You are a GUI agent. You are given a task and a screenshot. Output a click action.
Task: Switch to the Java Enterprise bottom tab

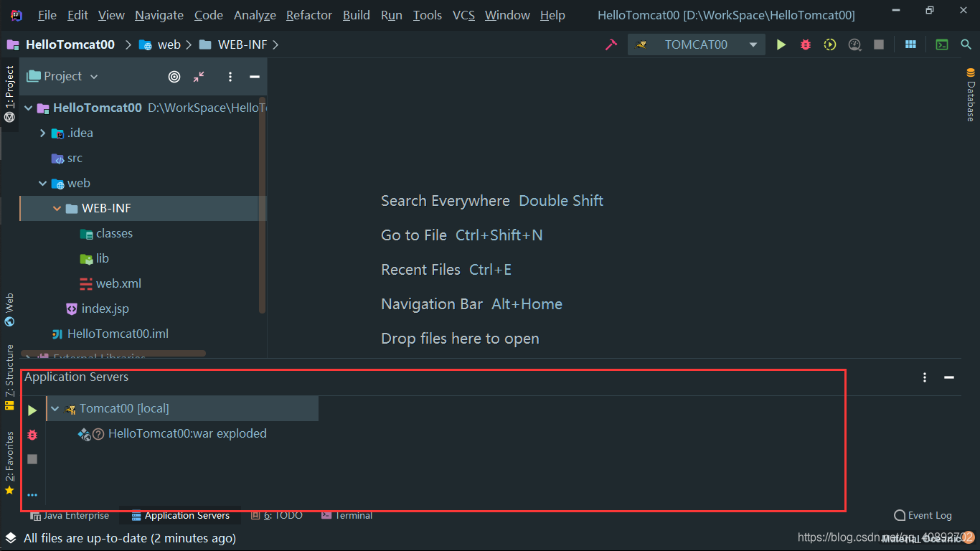[70, 516]
